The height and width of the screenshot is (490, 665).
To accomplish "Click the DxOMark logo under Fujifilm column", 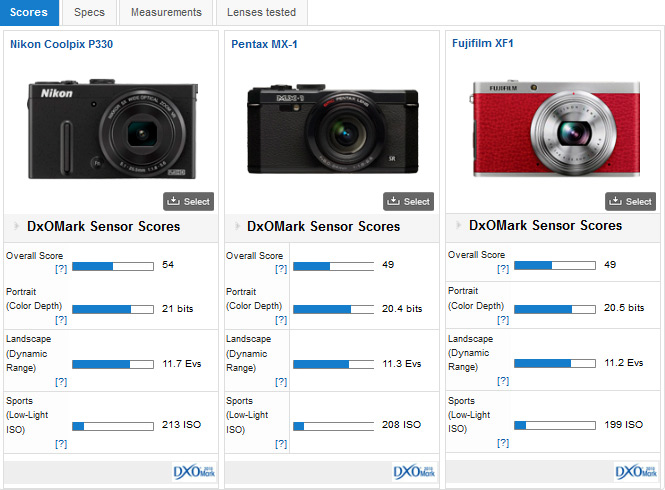I will [636, 472].
